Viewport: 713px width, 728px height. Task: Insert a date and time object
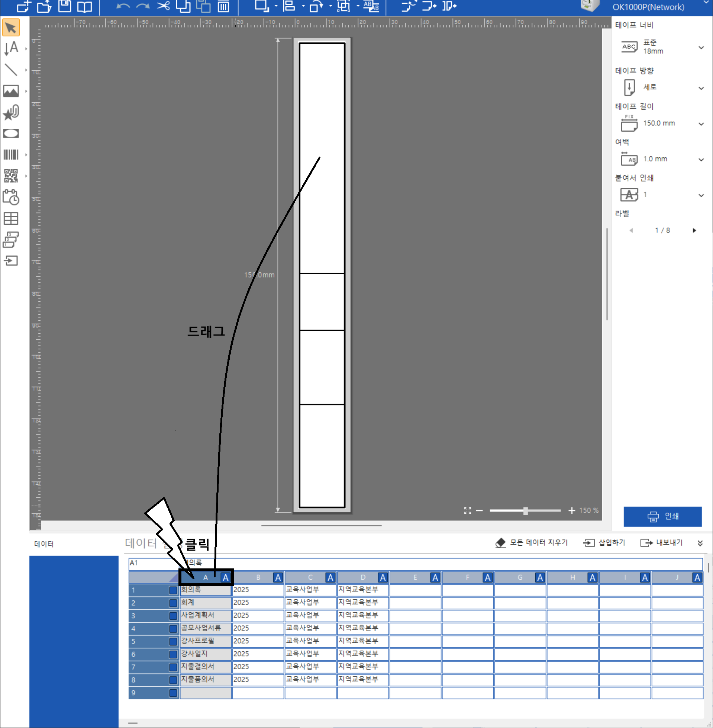pos(11,197)
